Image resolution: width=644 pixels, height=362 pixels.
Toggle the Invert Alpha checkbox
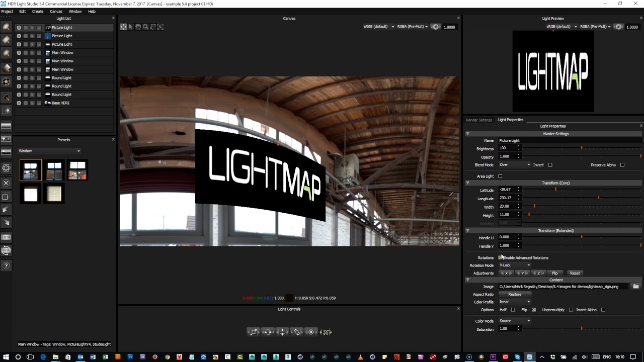pos(603,310)
